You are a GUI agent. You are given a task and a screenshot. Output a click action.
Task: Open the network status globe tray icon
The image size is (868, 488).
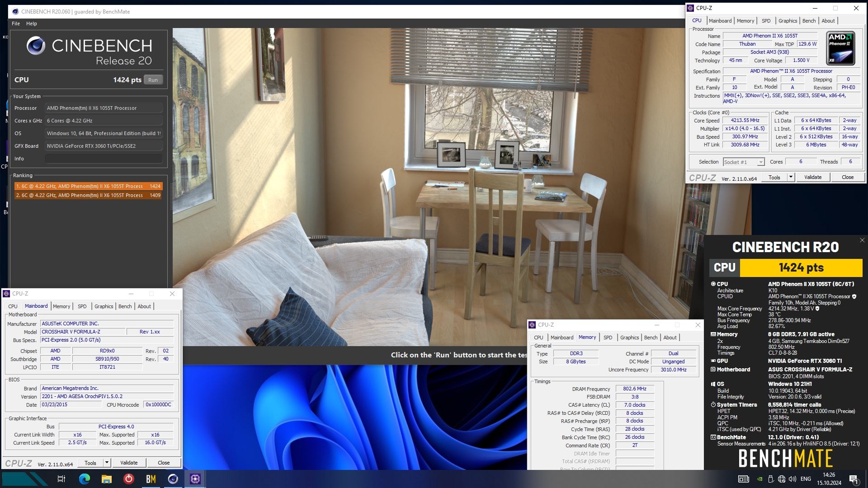point(782,479)
